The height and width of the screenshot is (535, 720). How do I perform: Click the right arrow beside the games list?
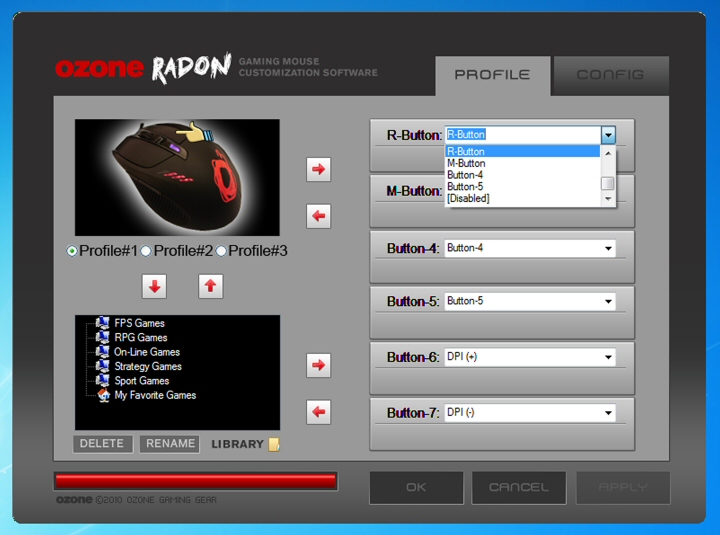click(x=319, y=365)
